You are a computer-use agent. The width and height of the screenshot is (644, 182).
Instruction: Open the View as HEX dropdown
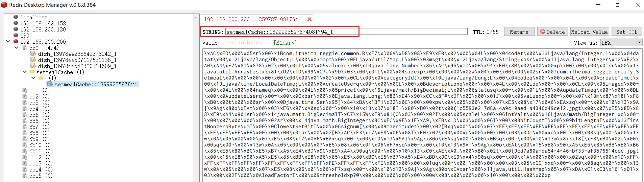[x=621, y=43]
